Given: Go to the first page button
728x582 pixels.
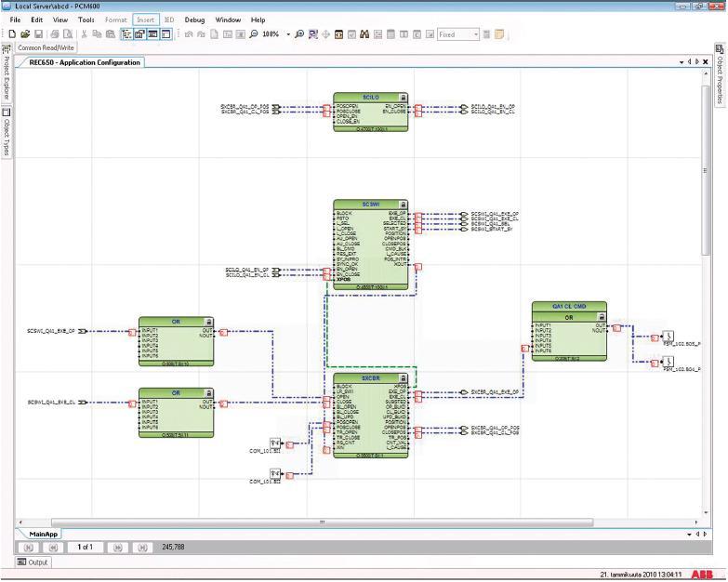Looking at the screenshot, I should 29,548.
